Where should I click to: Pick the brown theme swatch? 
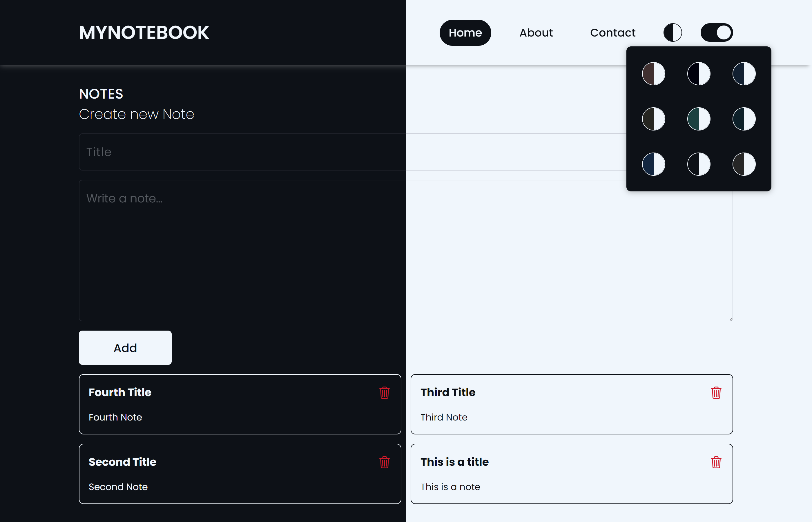click(653, 74)
